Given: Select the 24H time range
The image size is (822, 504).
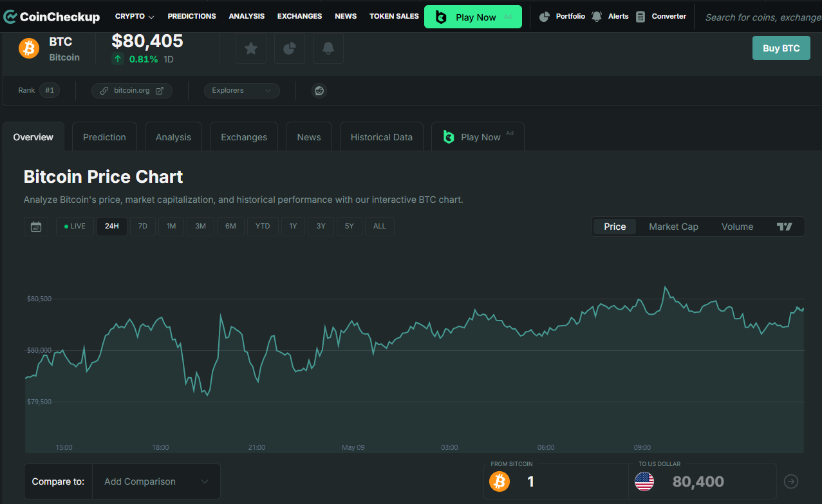Looking at the screenshot, I should (x=112, y=227).
